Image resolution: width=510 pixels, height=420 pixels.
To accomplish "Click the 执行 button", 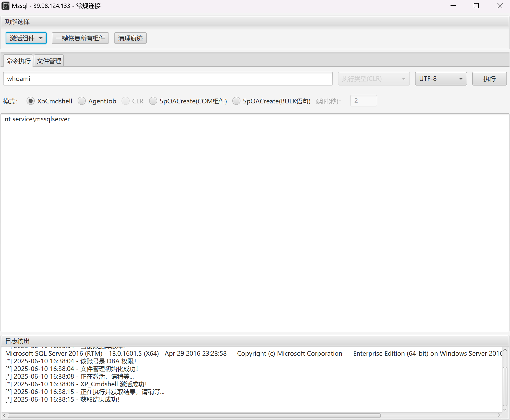I will [x=489, y=79].
